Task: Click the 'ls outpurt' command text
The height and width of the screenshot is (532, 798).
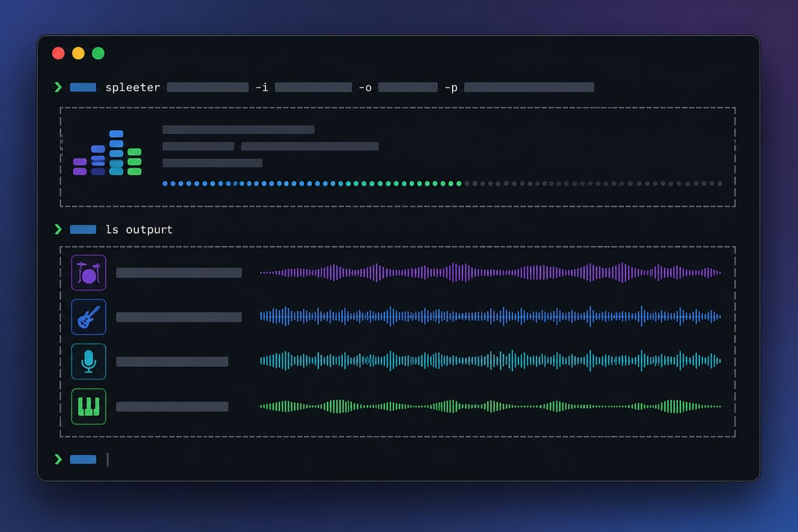Action: tap(139, 229)
